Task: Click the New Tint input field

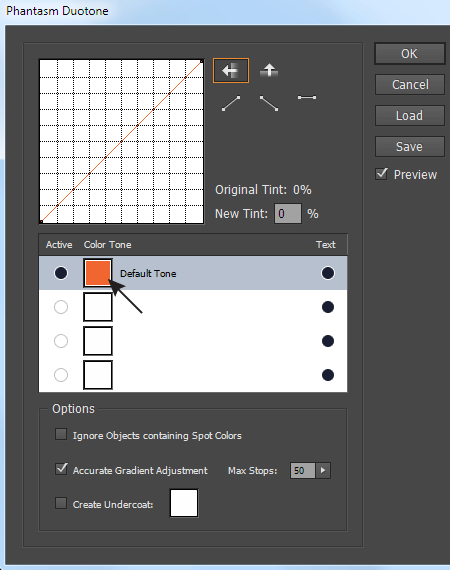Action: click(x=288, y=213)
